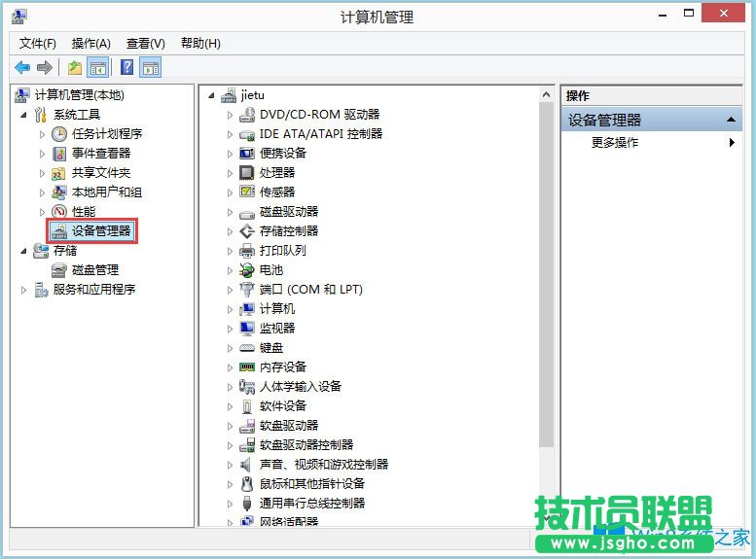Click the Back arrow toolbar icon
This screenshot has height=559, width=756.
tap(22, 67)
